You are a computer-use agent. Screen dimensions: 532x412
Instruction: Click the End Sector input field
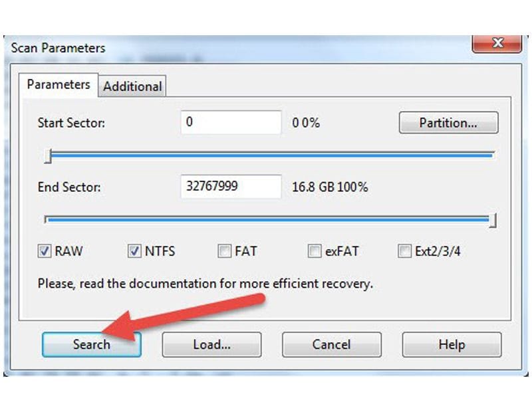coord(231,187)
